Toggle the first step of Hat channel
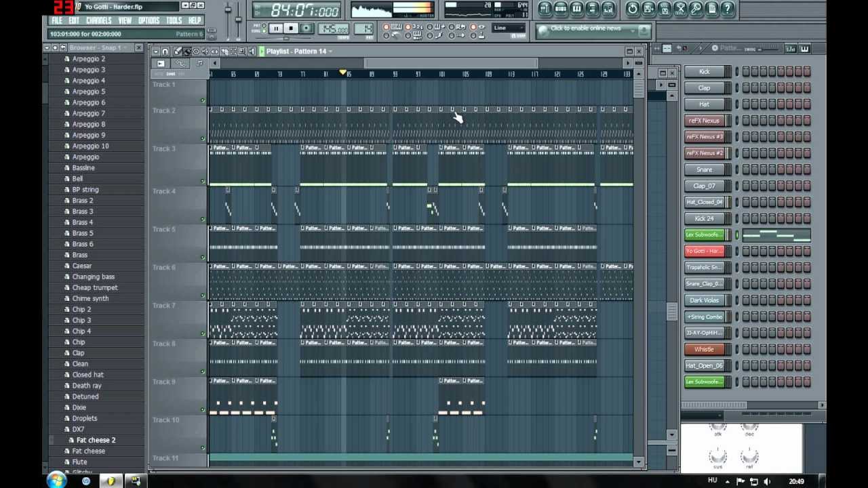The width and height of the screenshot is (868, 488). 746,104
